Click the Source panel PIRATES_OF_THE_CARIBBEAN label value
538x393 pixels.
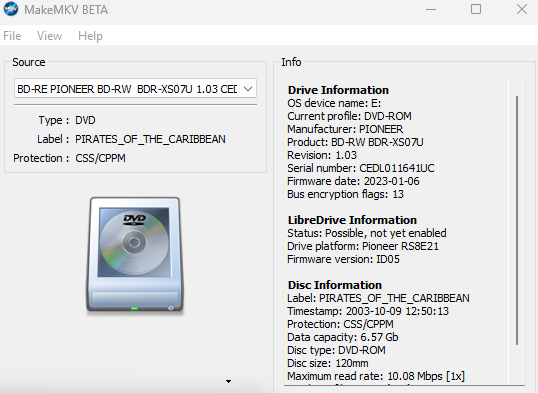click(150, 139)
